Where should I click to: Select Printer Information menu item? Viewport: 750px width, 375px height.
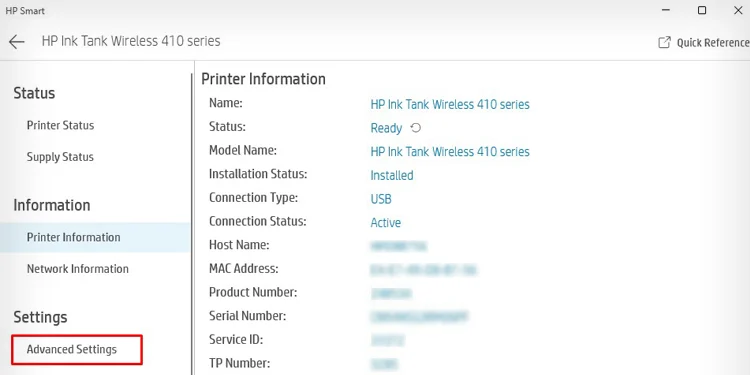pos(95,237)
